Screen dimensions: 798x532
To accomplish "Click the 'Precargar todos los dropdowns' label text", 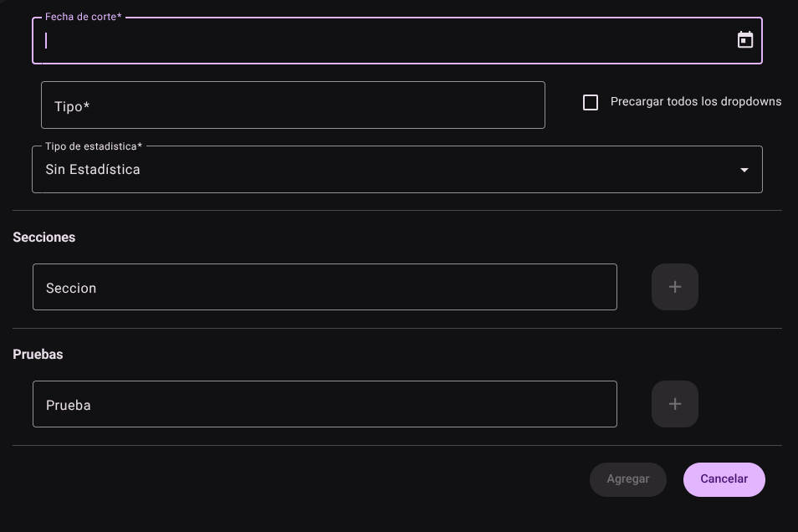I will click(696, 102).
